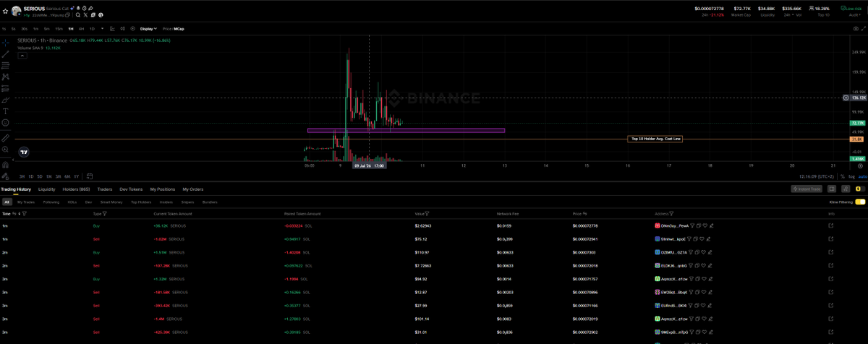Image resolution: width=868 pixels, height=344 pixels.
Task: Open transaction info for the $2.62943 trade
Action: (x=830, y=225)
